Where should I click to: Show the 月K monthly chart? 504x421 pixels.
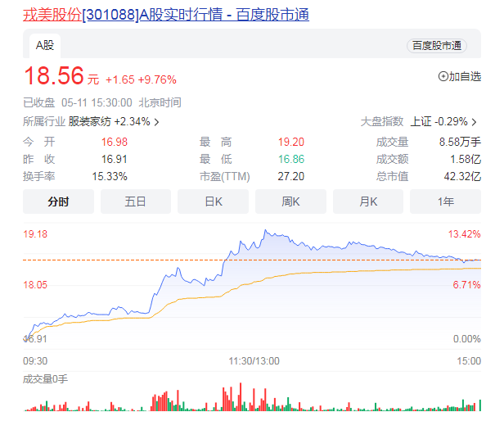[x=368, y=201]
